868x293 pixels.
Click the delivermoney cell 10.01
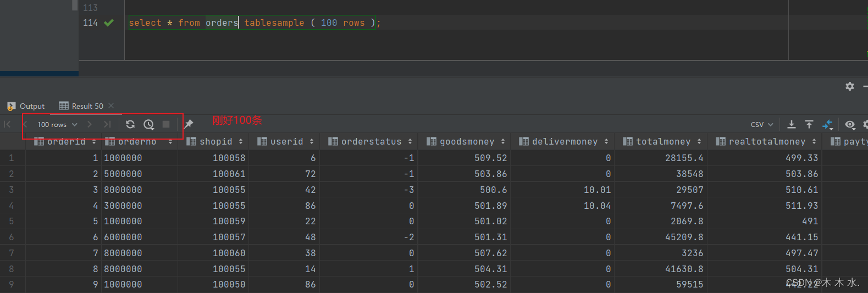tap(563, 190)
